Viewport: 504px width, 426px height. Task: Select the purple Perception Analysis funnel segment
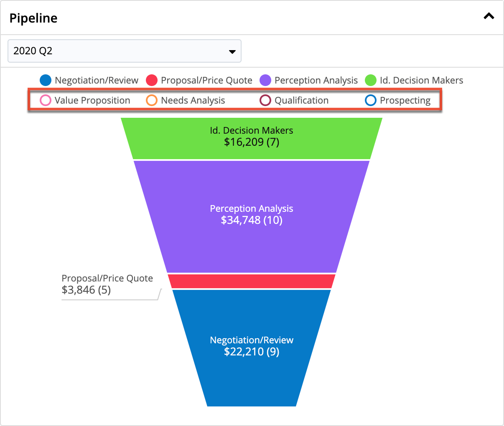coord(252,242)
